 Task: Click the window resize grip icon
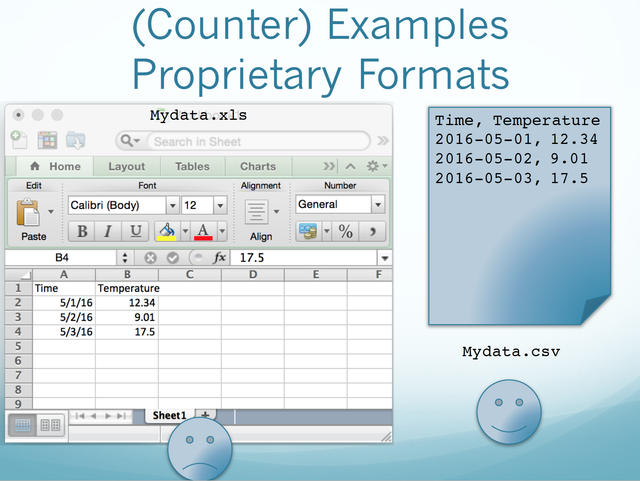coord(386,436)
